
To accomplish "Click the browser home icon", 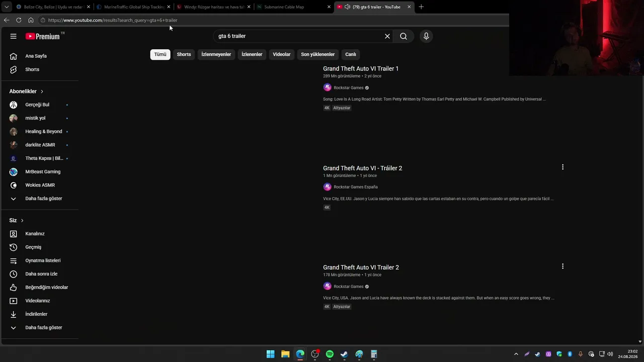I will [31, 20].
